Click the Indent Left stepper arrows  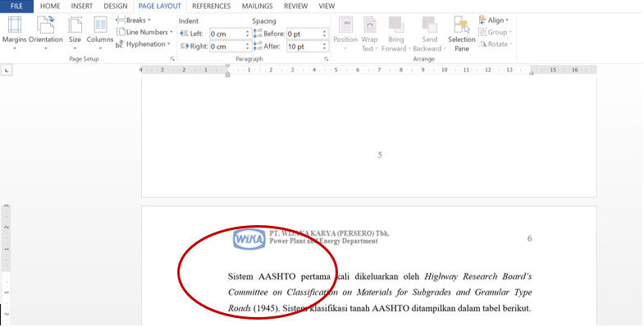coord(248,34)
